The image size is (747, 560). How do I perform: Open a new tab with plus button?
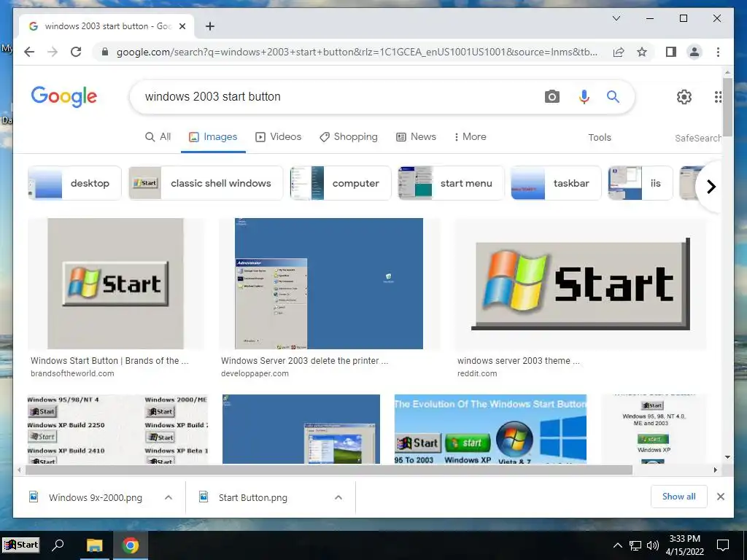(x=209, y=26)
